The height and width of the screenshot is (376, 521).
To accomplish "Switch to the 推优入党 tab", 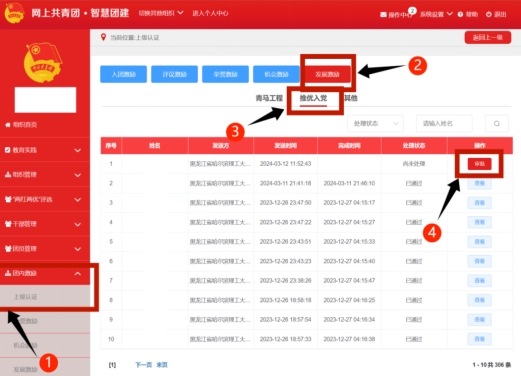I will [x=313, y=98].
